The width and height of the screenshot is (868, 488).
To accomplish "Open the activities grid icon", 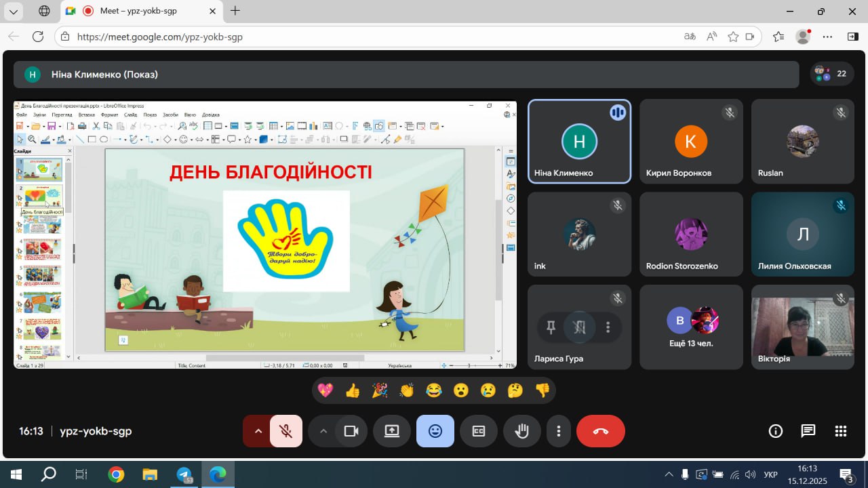I will pyautogui.click(x=841, y=431).
